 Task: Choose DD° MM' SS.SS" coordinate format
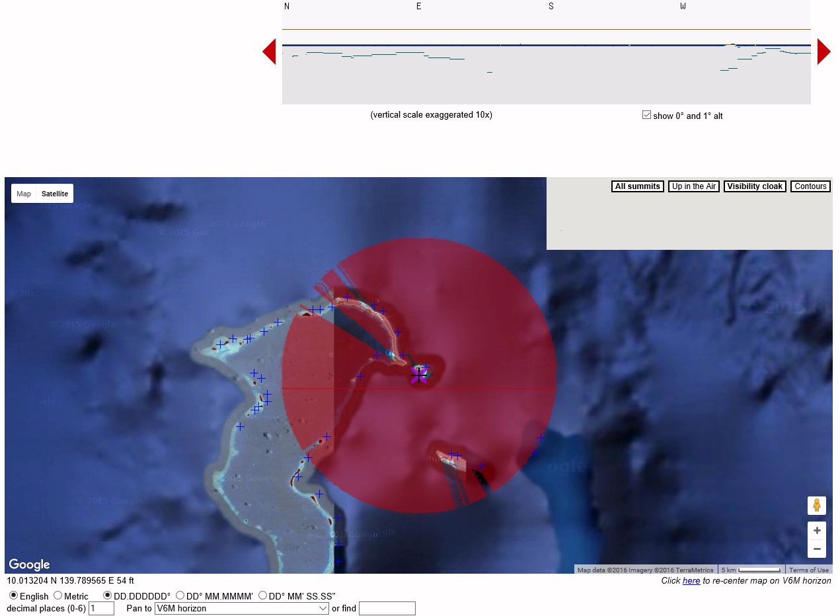click(x=262, y=596)
